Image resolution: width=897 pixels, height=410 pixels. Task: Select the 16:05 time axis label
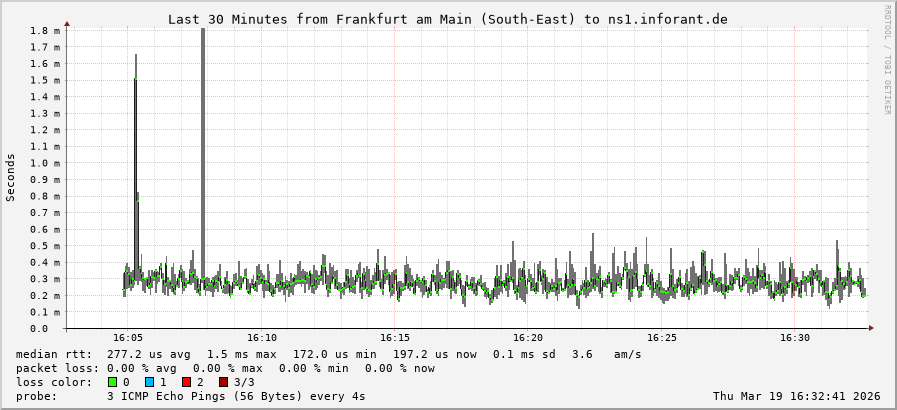pos(128,338)
